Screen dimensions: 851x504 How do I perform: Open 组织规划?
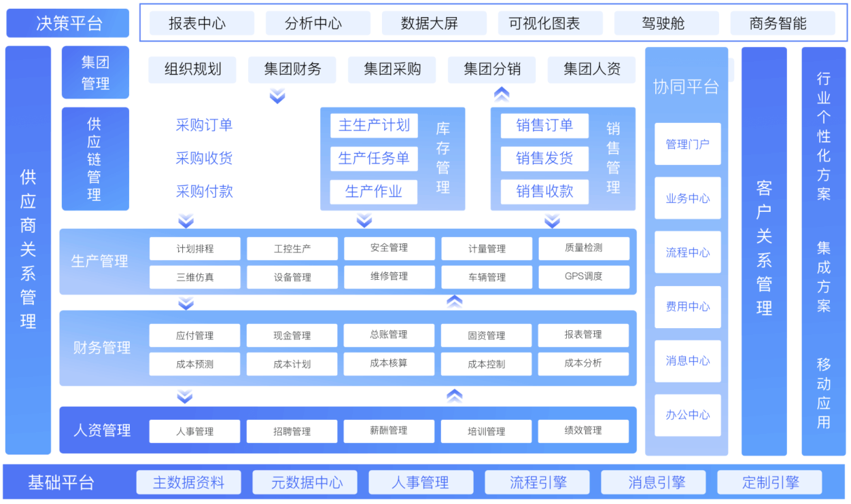click(192, 69)
